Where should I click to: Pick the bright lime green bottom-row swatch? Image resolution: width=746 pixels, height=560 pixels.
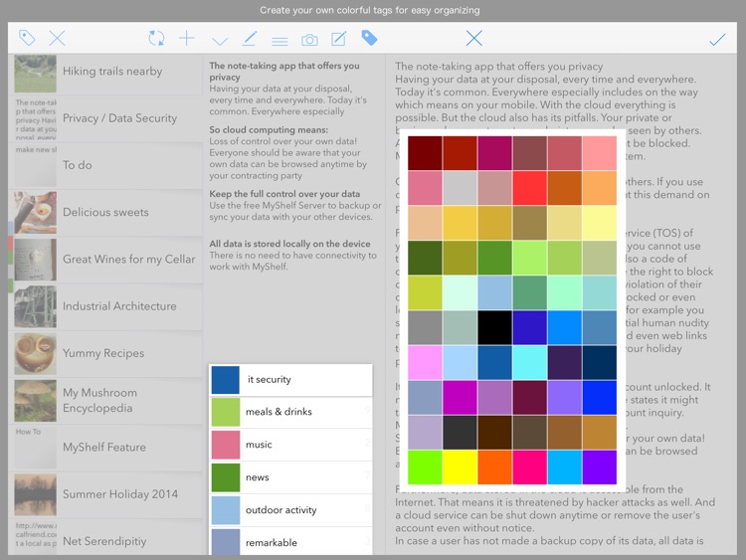[425, 467]
